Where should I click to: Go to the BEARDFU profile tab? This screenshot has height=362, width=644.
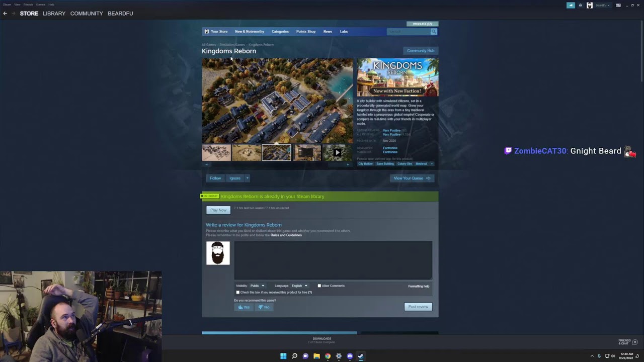pos(120,14)
